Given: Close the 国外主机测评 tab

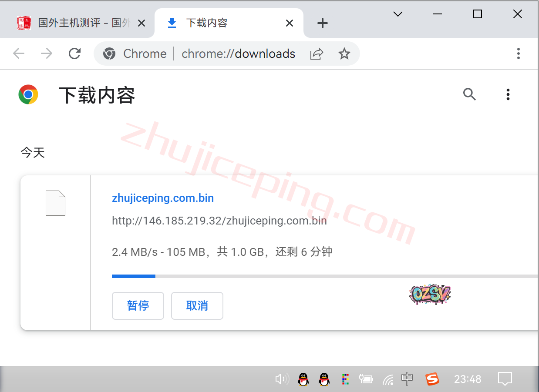Looking at the screenshot, I should pyautogui.click(x=141, y=23).
